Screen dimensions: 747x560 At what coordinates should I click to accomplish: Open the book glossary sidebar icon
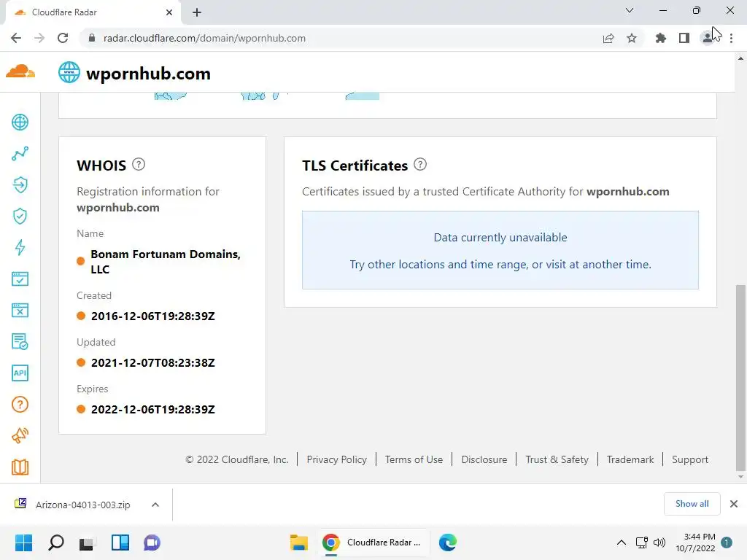pos(20,467)
